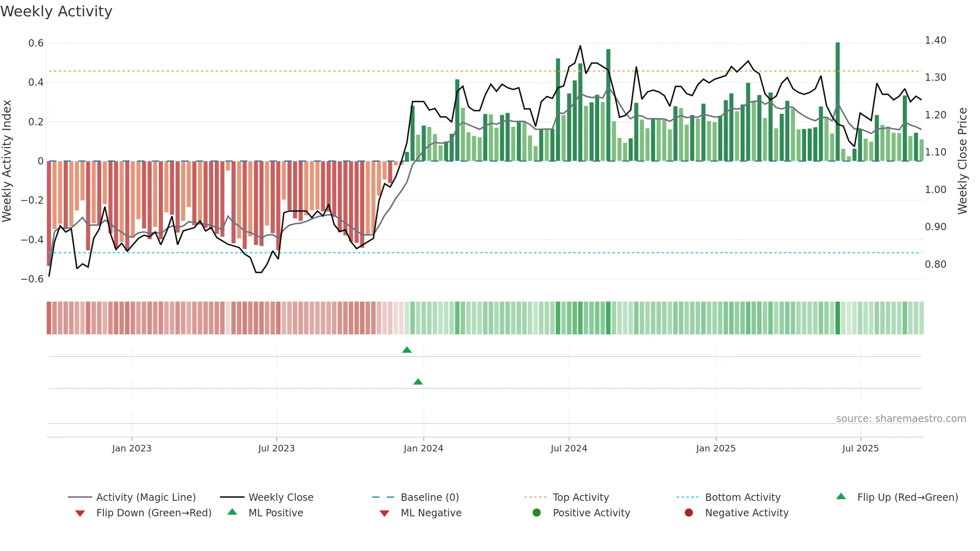Click the black Weekly Close legend line swatch
Image resolution: width=980 pixels, height=551 pixels.
pyautogui.click(x=232, y=497)
